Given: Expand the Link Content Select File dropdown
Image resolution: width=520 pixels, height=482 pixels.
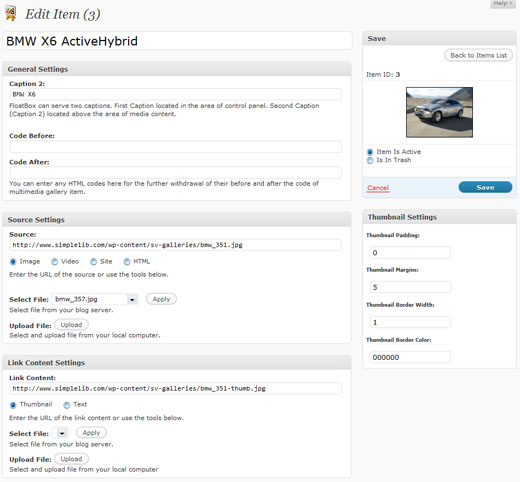Looking at the screenshot, I should click(x=60, y=433).
